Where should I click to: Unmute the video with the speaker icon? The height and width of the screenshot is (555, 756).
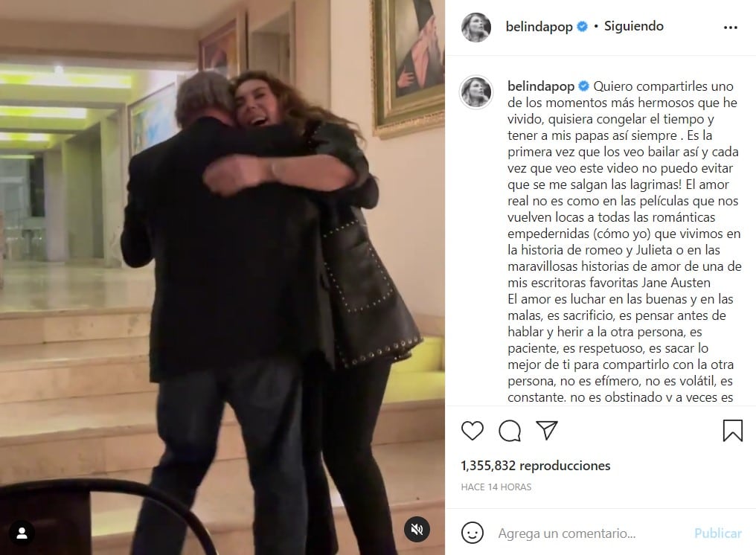click(x=417, y=529)
